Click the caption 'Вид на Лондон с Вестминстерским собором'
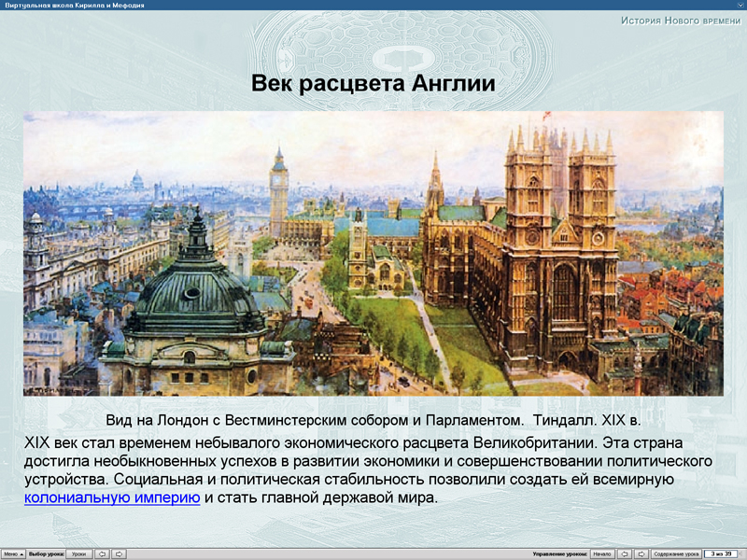This screenshot has height=560, width=747. point(257,420)
